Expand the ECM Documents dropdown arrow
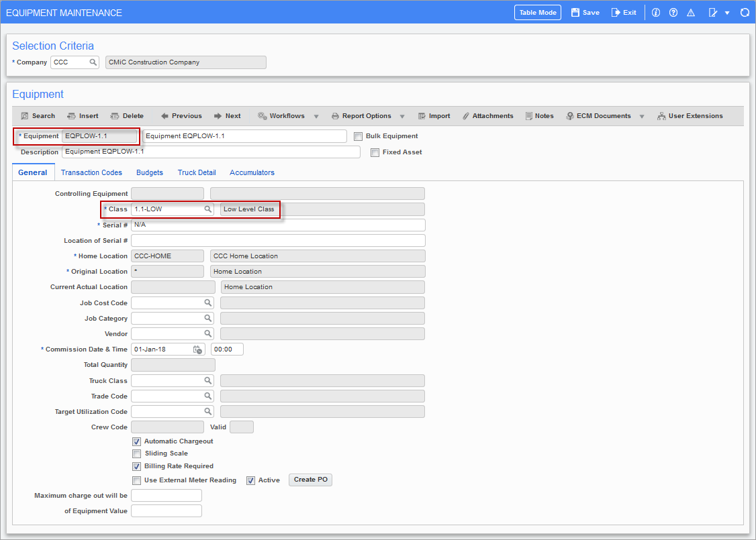This screenshot has height=540, width=756. pyautogui.click(x=642, y=117)
